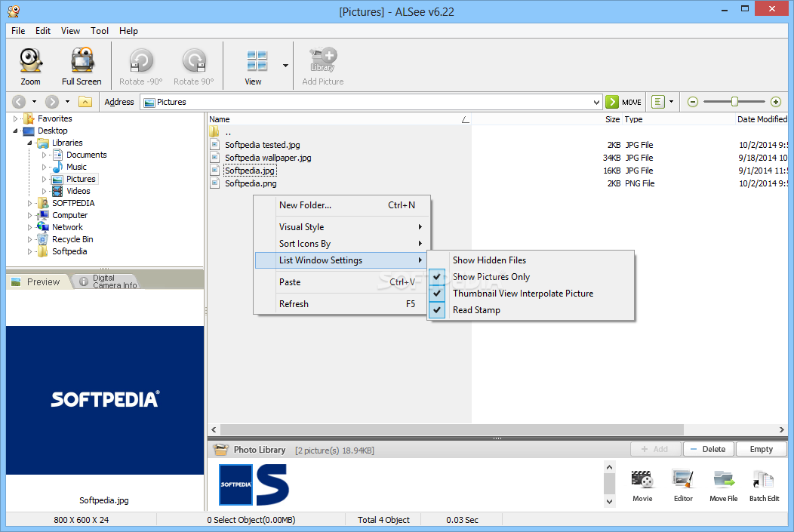Image resolution: width=794 pixels, height=532 pixels.
Task: Click the list view style icon
Action: (x=658, y=102)
